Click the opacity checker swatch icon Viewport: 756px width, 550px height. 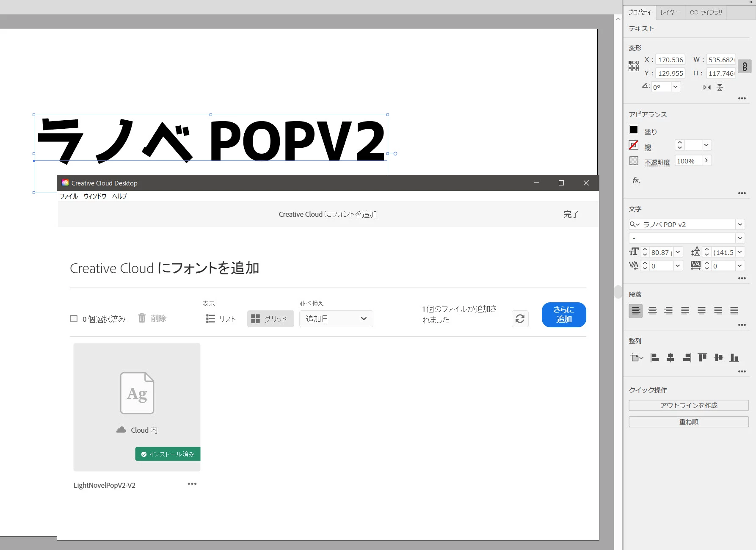tap(634, 161)
